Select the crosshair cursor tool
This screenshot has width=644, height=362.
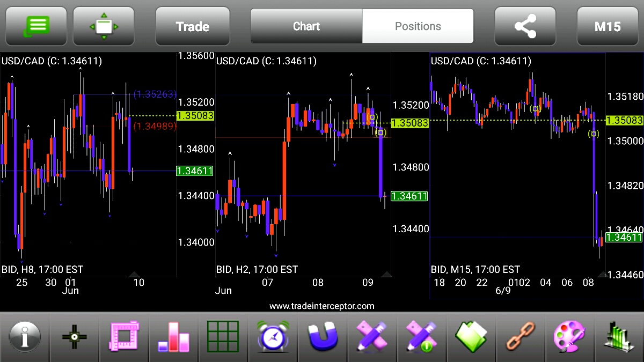pyautogui.click(x=74, y=337)
